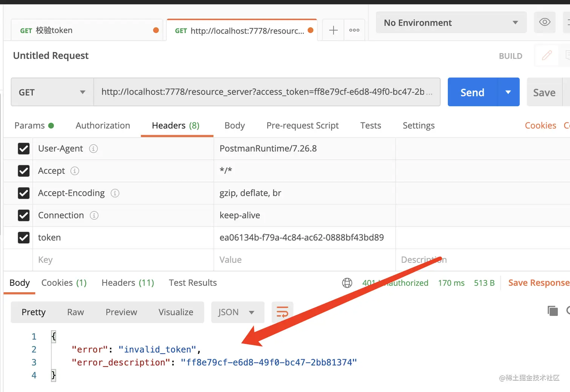The height and width of the screenshot is (392, 570).
Task: Open the response Headers (11) tab
Action: [x=128, y=283]
